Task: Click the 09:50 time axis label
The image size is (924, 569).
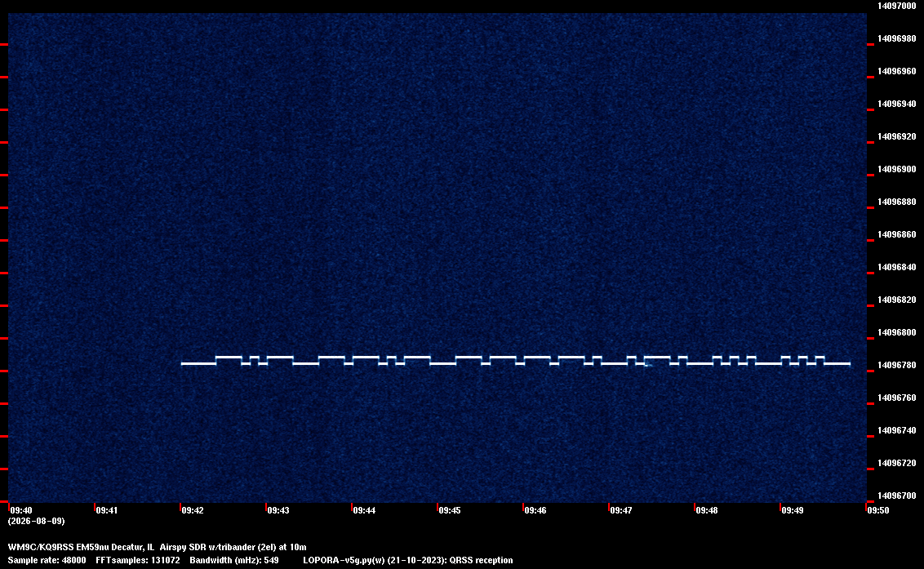Action: [x=878, y=510]
